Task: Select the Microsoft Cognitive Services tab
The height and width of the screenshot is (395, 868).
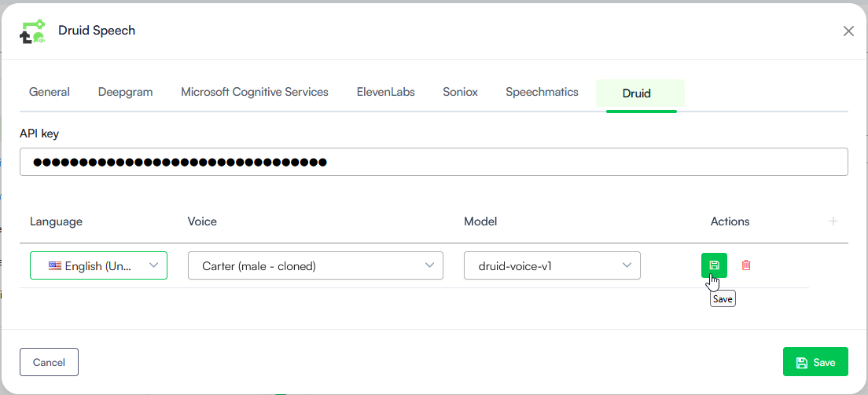Action: [255, 92]
